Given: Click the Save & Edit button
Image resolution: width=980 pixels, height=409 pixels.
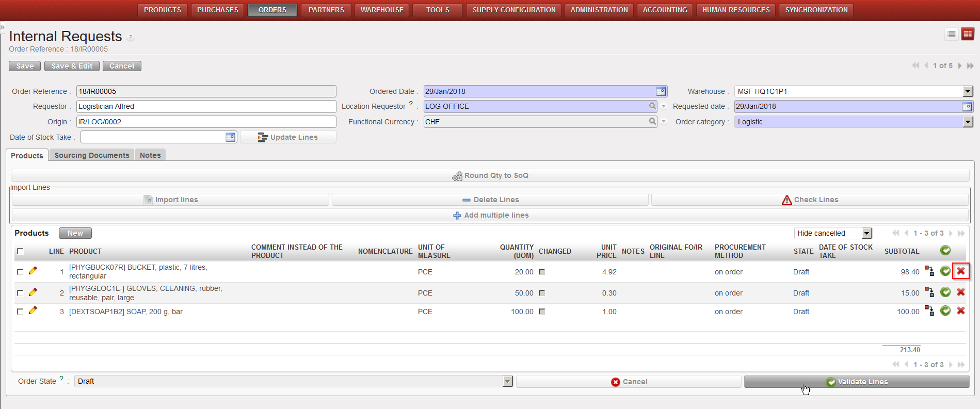Looking at the screenshot, I should [72, 66].
